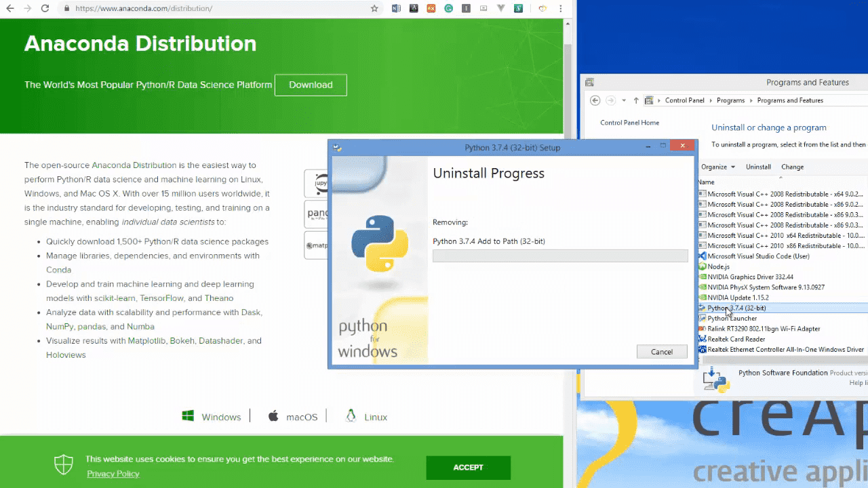The height and width of the screenshot is (488, 868).
Task: Click the Programs and Features breadcrumb segment
Action: point(790,100)
